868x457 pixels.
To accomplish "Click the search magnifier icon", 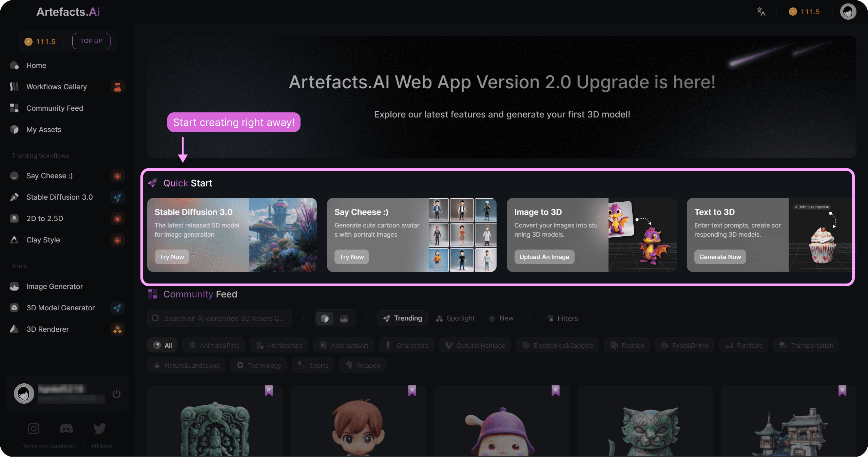I will point(155,318).
